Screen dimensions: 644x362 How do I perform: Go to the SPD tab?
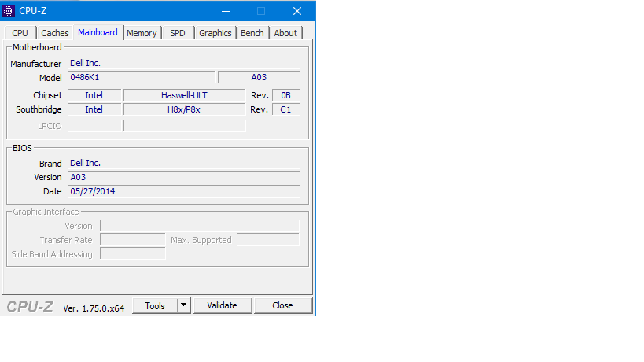tap(178, 33)
